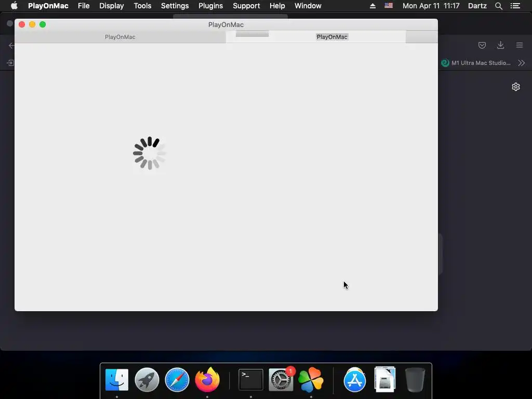532x399 pixels.
Task: Click the back arrow in background browser window
Action: tap(11, 45)
